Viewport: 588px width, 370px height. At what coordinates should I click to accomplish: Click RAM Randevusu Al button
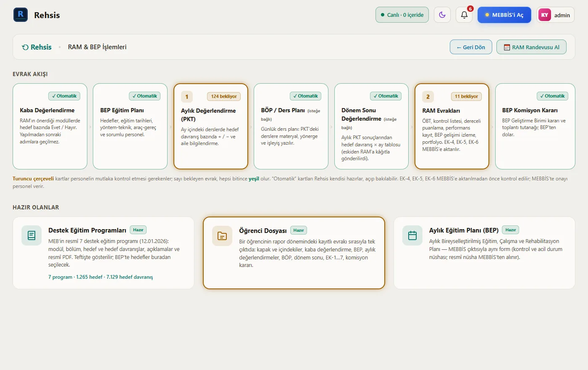tap(531, 47)
